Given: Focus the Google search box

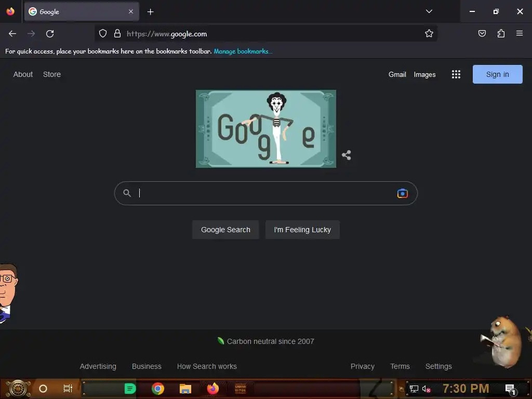Looking at the screenshot, I should [x=266, y=193].
